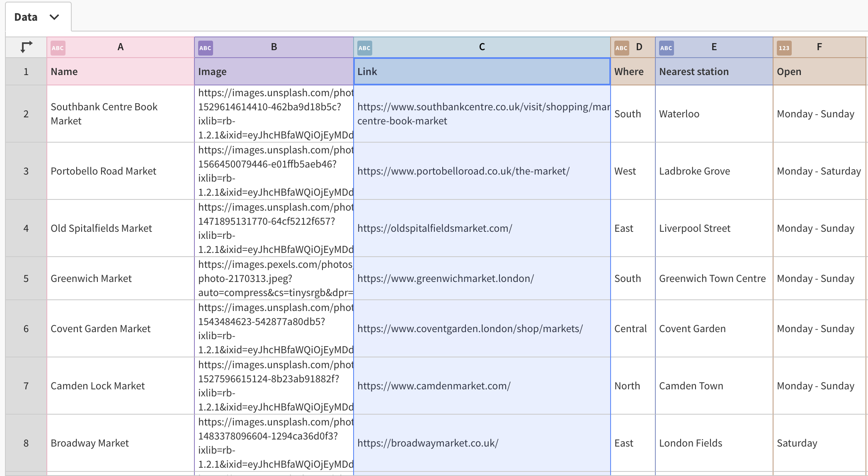Select image URL cell for Portobello Road
The width and height of the screenshot is (868, 476).
[274, 171]
